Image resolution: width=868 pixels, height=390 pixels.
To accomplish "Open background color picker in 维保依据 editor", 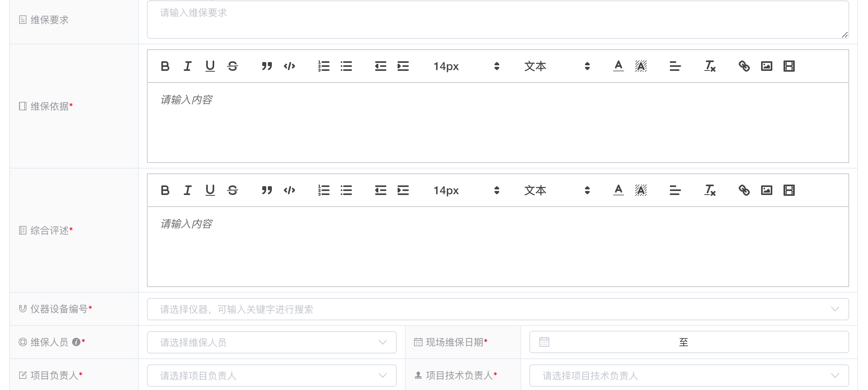I will pyautogui.click(x=641, y=66).
